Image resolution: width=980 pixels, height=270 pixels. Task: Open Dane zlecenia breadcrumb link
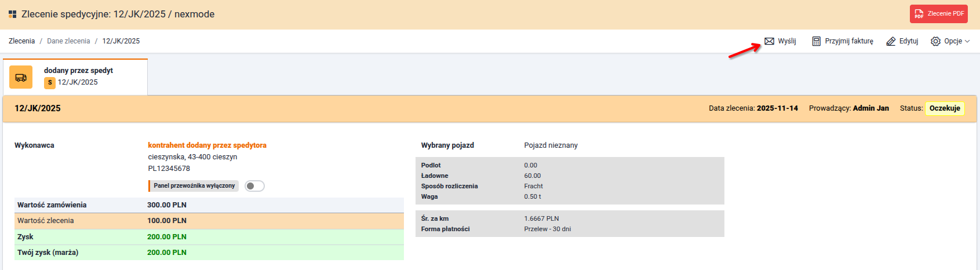68,41
